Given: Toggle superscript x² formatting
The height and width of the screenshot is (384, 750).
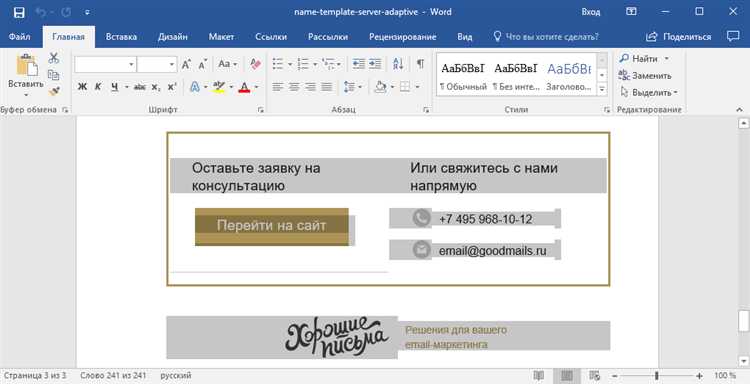Looking at the screenshot, I should (x=172, y=87).
